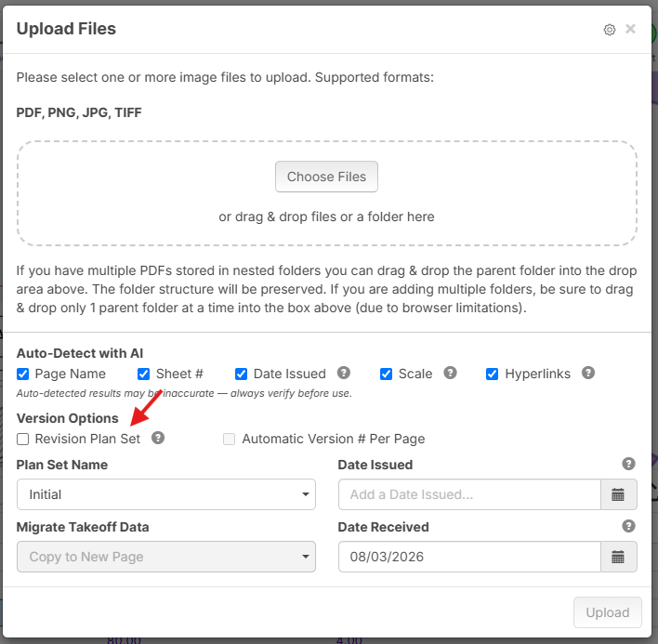Open calendar picker for Date Received

[x=619, y=557]
